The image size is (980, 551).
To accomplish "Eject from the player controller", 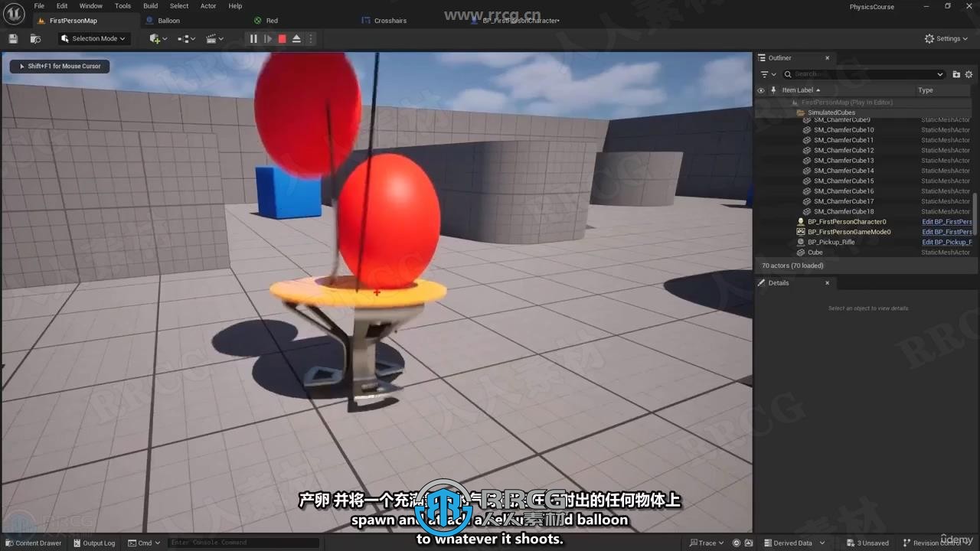I will (296, 38).
